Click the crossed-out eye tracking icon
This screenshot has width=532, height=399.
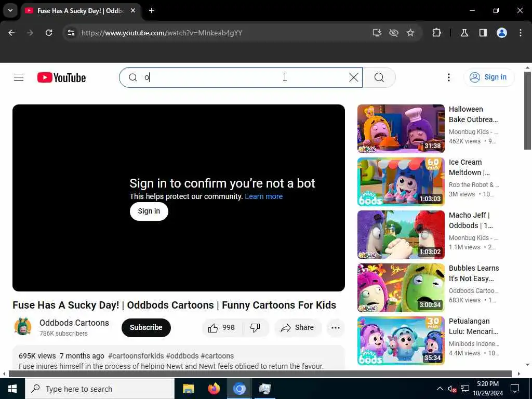(x=394, y=33)
